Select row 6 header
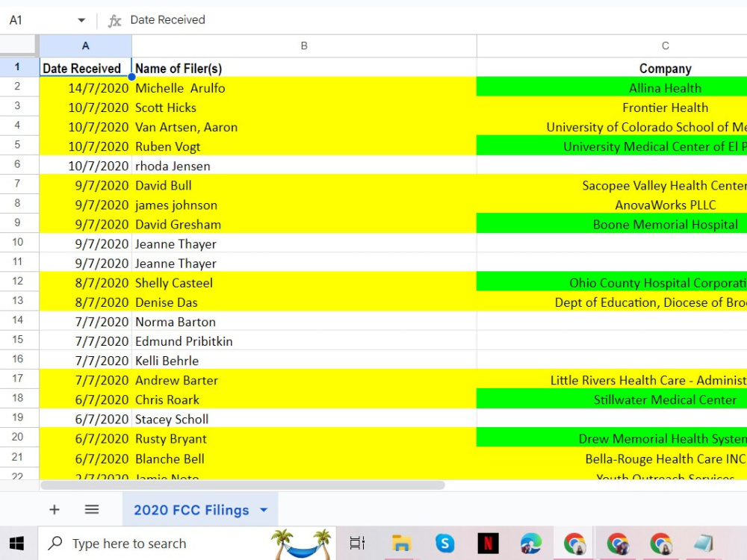The image size is (747, 560). 18,164
